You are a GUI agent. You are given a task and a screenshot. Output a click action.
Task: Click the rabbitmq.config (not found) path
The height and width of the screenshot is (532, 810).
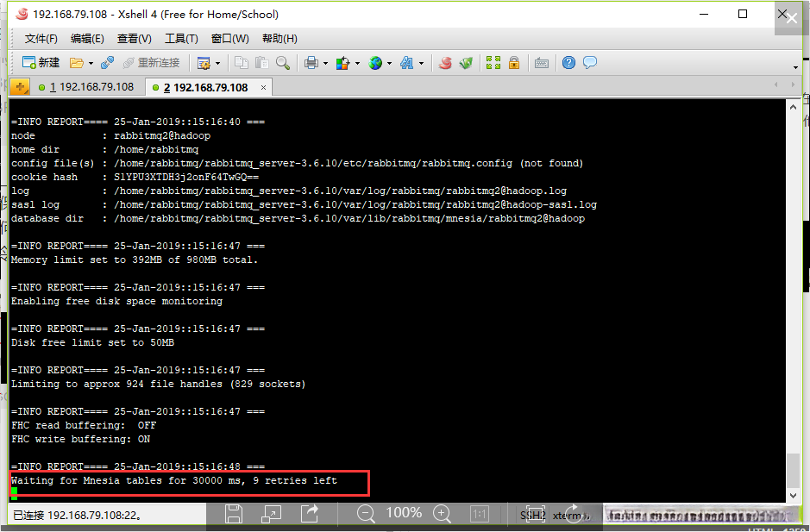[x=348, y=163]
